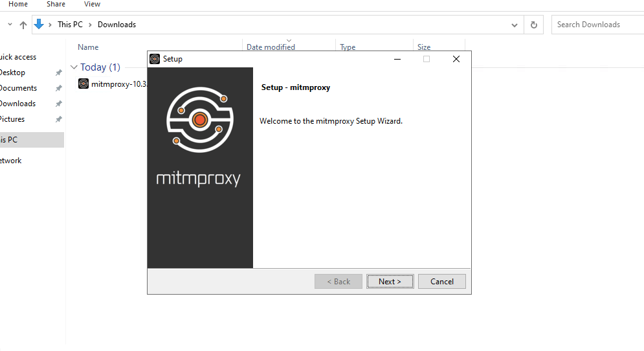Viewport: 644px width, 351px height.
Task: Sort by Name column header
Action: pyautogui.click(x=88, y=47)
